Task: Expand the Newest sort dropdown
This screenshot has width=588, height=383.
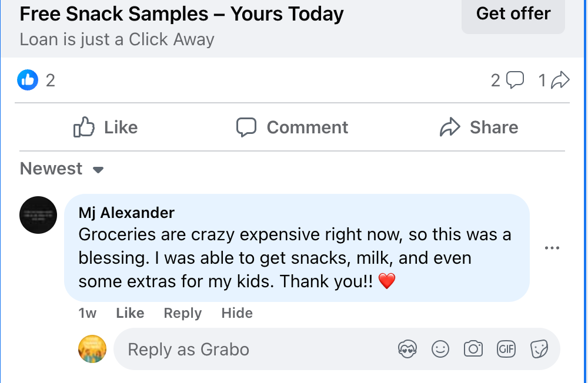Action: point(62,169)
